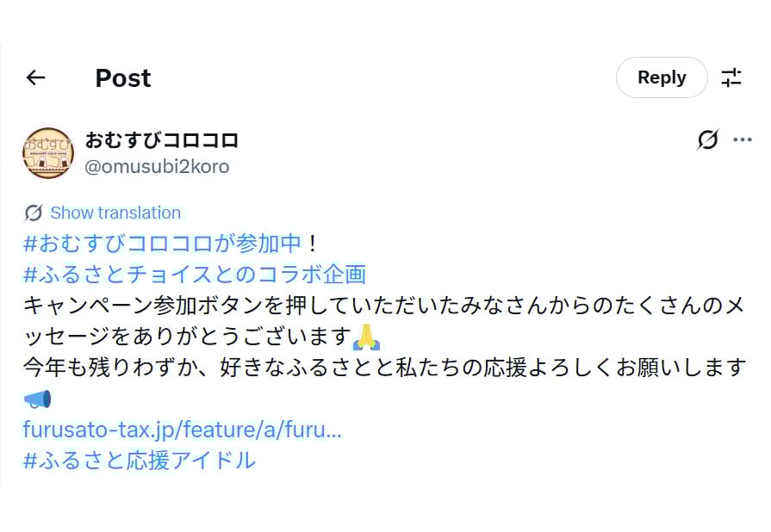Click the Grok icon beside the More menu

click(707, 139)
